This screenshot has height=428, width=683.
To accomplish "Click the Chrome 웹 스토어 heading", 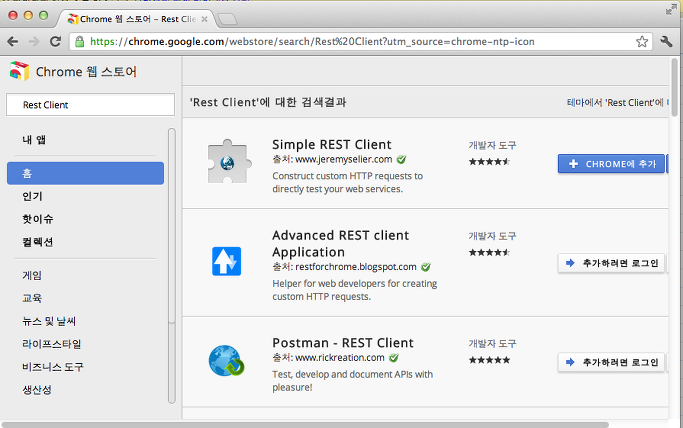I will pos(86,72).
